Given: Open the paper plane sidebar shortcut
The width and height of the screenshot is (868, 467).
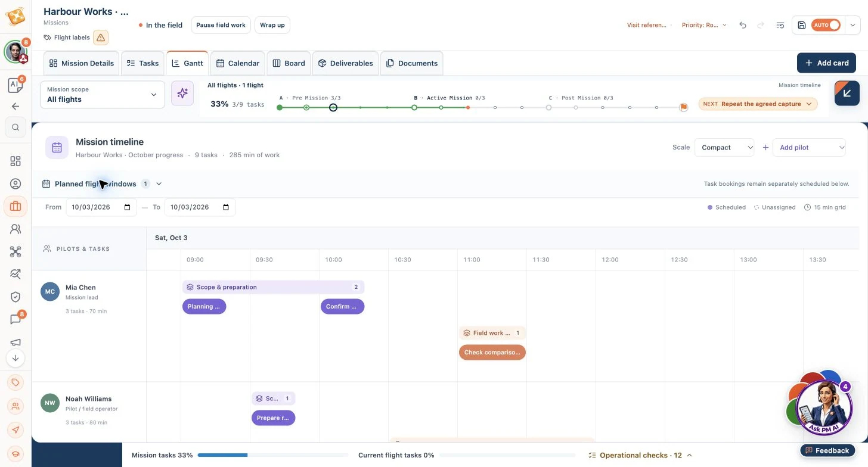Looking at the screenshot, I should [15, 429].
